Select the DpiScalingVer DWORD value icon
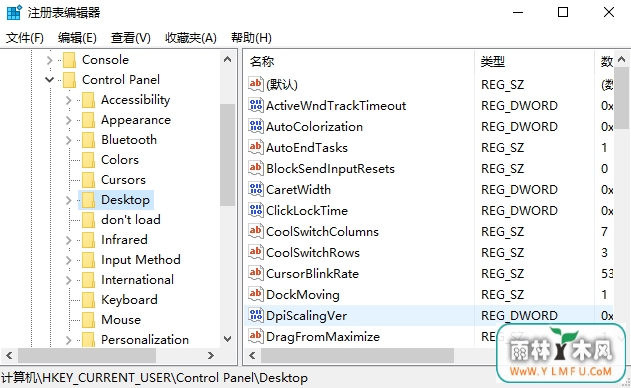631x388 pixels. 256,315
